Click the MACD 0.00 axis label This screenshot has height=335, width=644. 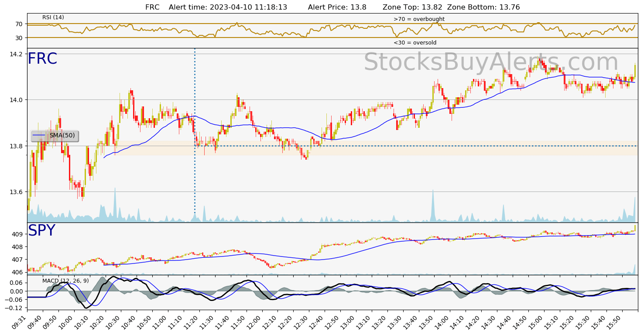[x=16, y=291]
